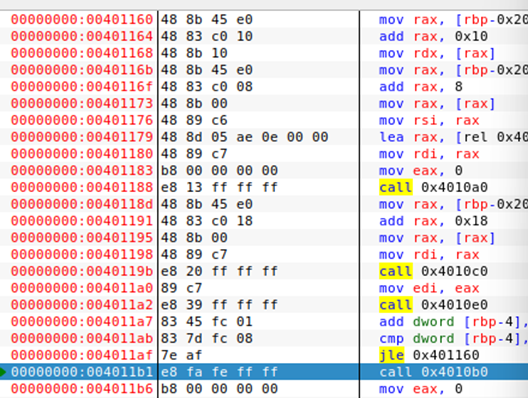528x398 pixels.
Task: Select address 00000000:00401173
Action: [82, 103]
